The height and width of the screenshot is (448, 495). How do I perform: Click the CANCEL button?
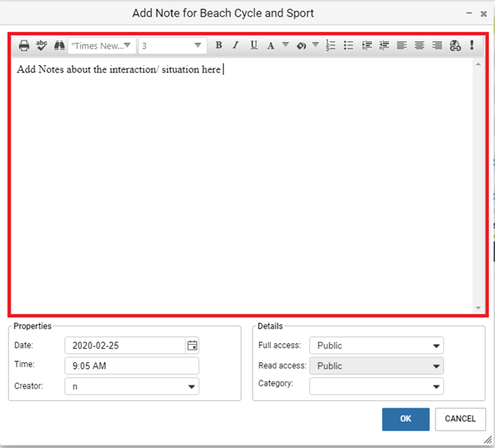[x=460, y=419]
